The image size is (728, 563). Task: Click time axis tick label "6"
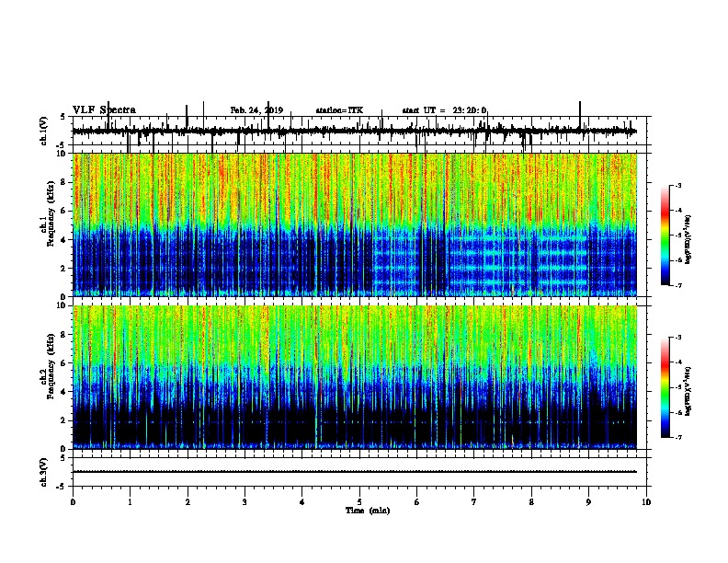tap(416, 502)
